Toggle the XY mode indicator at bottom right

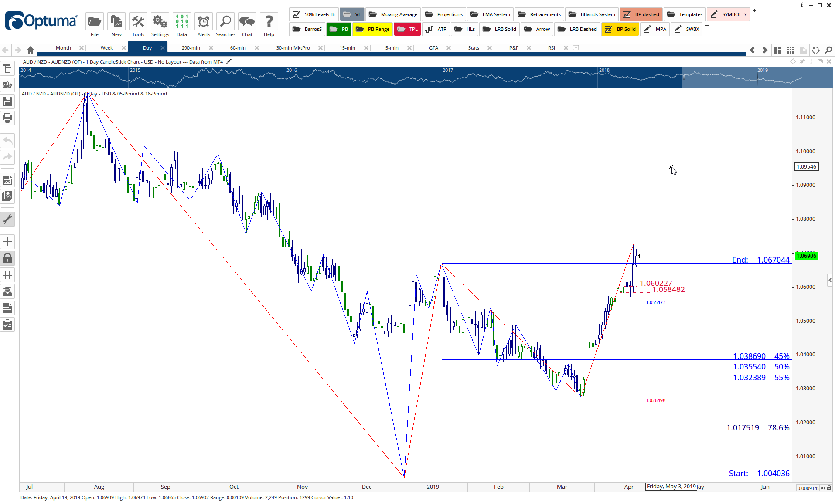[x=823, y=488]
